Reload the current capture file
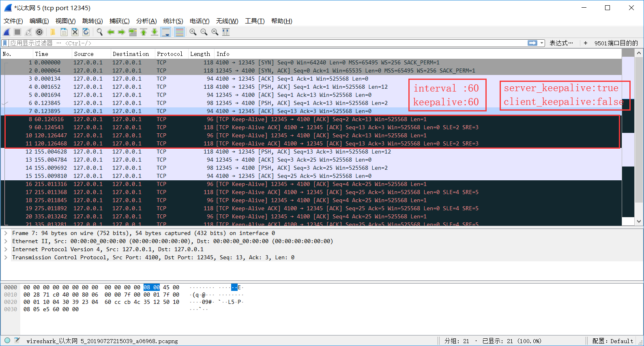Viewport: 644px width, 346px height. (x=86, y=32)
